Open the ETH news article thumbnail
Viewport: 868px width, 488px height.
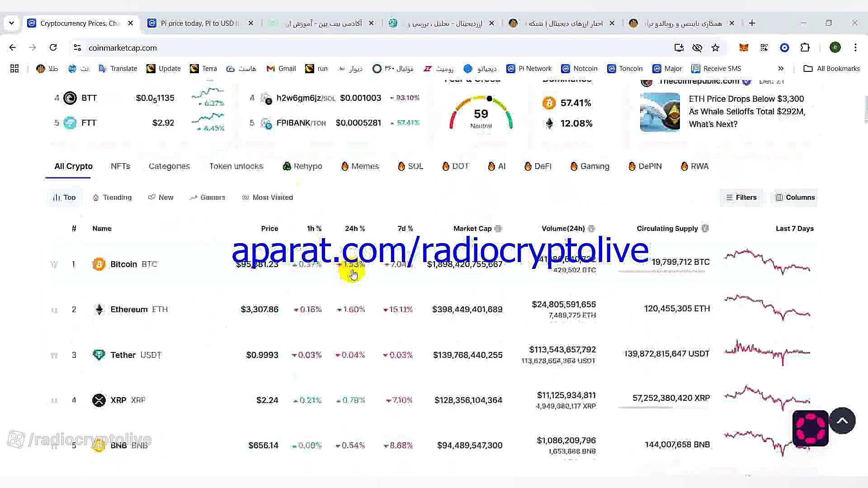click(660, 112)
